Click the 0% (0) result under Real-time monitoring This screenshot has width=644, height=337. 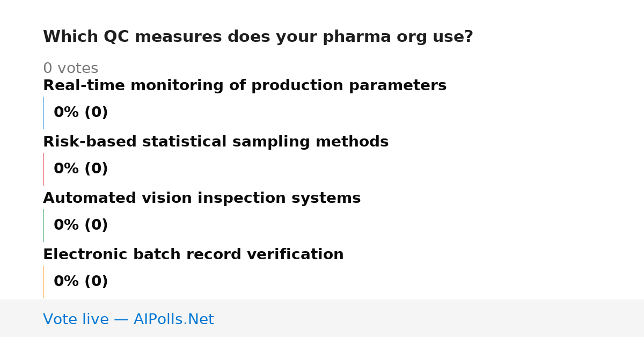[81, 113]
